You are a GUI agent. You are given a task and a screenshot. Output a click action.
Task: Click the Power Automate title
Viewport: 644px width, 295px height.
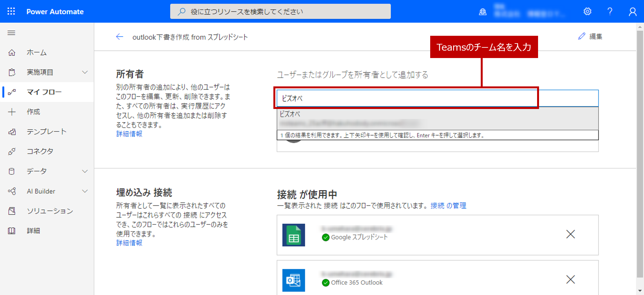coord(55,12)
